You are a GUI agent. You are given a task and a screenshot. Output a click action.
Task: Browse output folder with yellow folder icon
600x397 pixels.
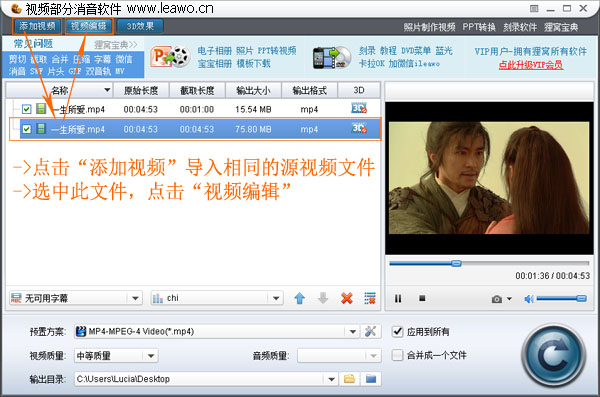point(349,379)
